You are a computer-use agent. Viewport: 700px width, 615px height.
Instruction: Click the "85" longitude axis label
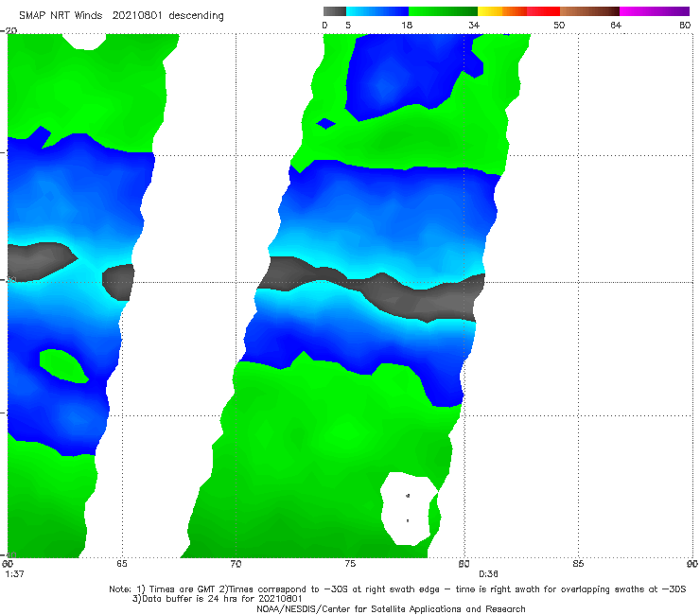(x=578, y=564)
